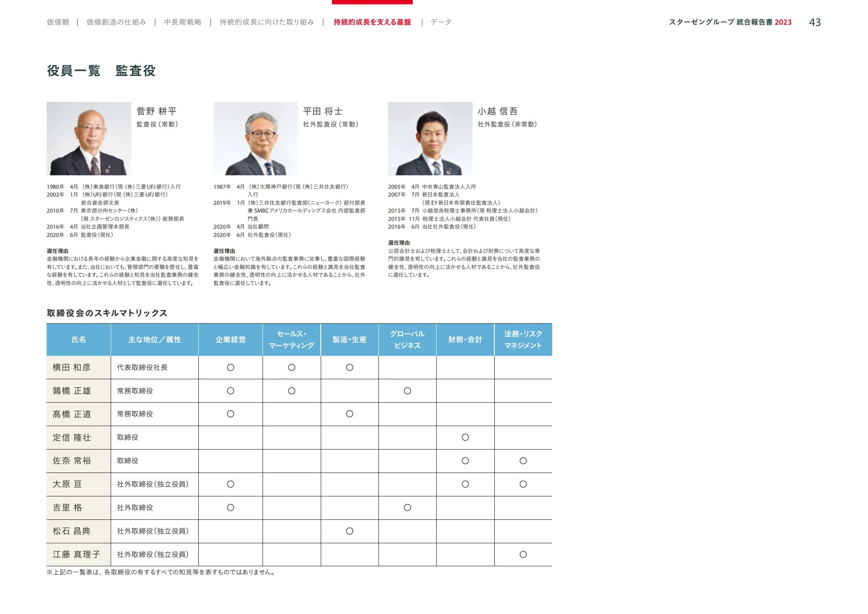
Task: Click 小越 信吾's portrait photo
Action: 431,138
